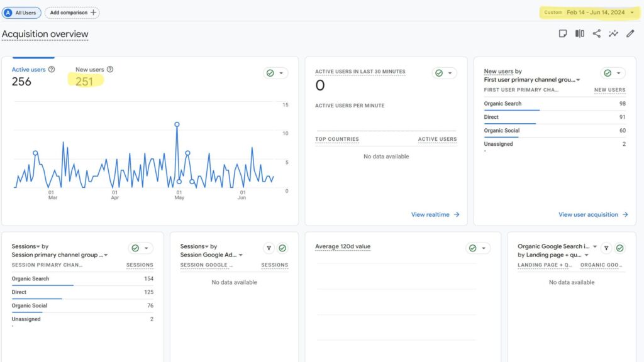The image size is (644, 362).
Task: Open the edit comparisons column icon
Action: point(579,34)
